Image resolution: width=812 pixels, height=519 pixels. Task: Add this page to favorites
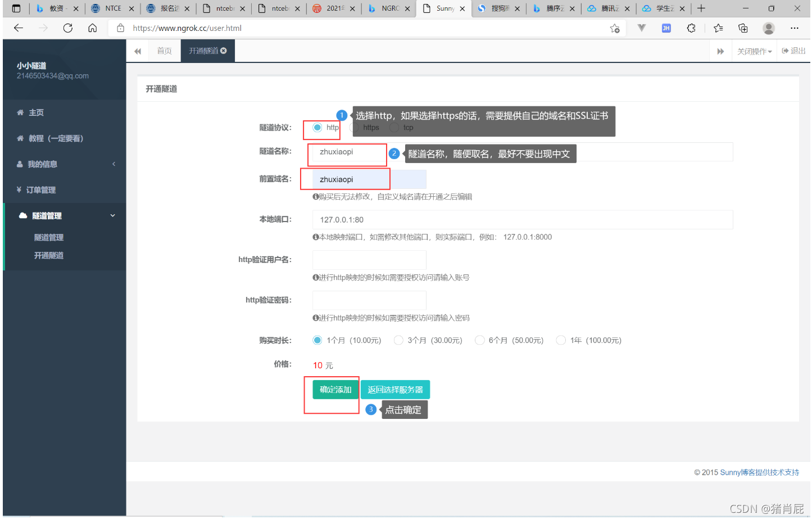(x=615, y=28)
